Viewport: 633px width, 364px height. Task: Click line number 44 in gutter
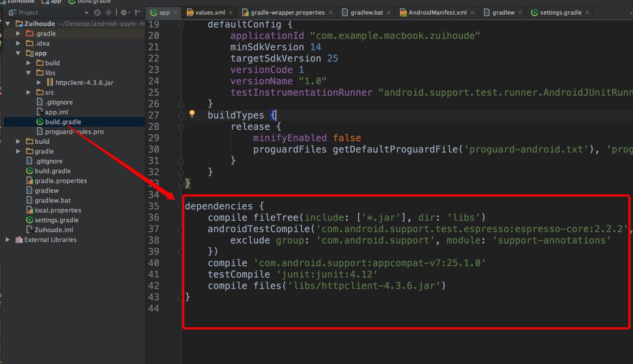point(153,309)
